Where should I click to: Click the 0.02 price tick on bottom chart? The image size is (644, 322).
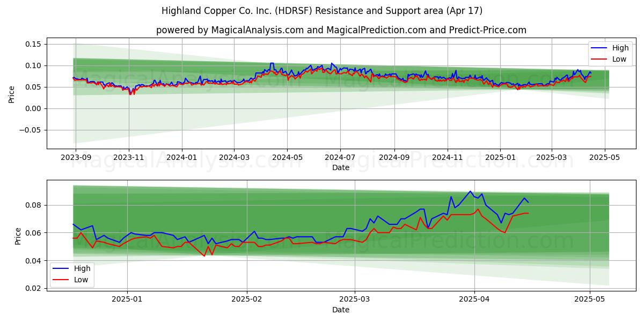point(34,288)
